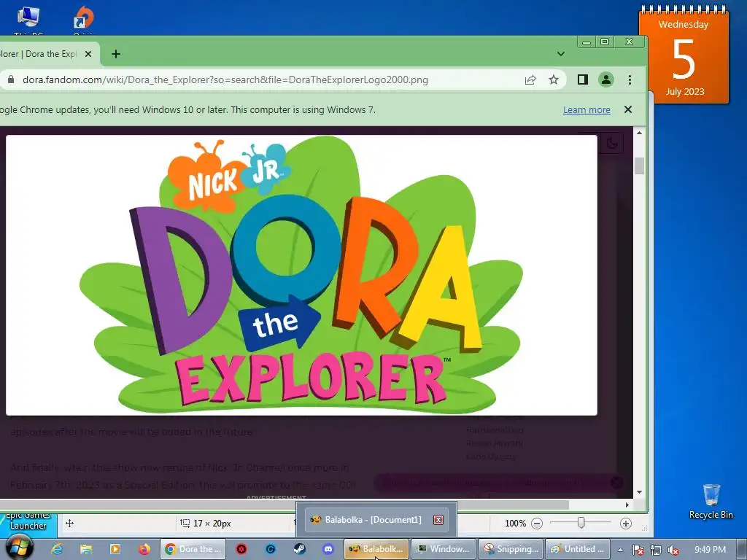Open the Action Center flag icon

click(x=638, y=550)
